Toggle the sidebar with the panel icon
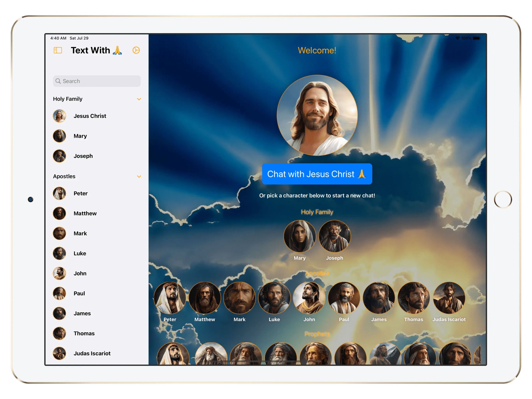This screenshot has height=399, width=532. coord(57,50)
